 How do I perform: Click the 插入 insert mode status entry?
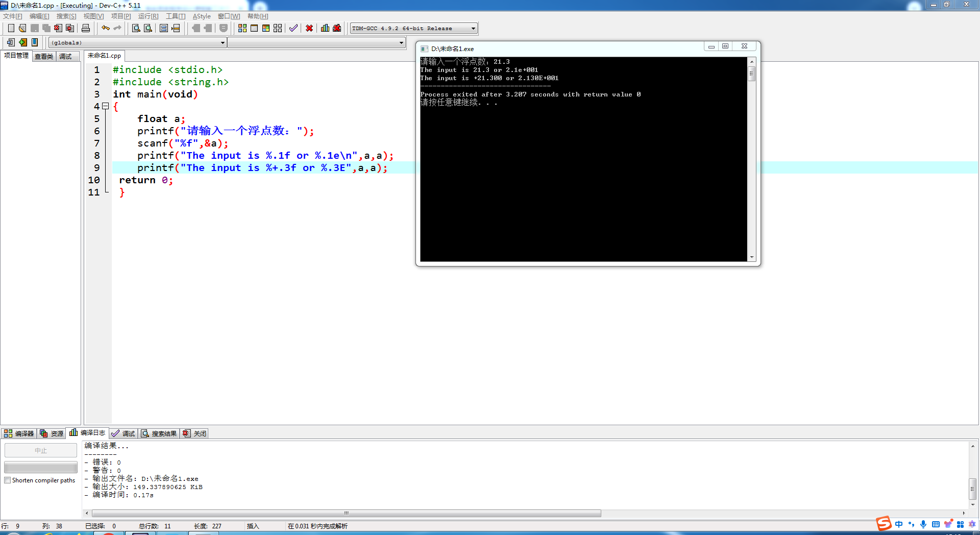pyautogui.click(x=253, y=526)
